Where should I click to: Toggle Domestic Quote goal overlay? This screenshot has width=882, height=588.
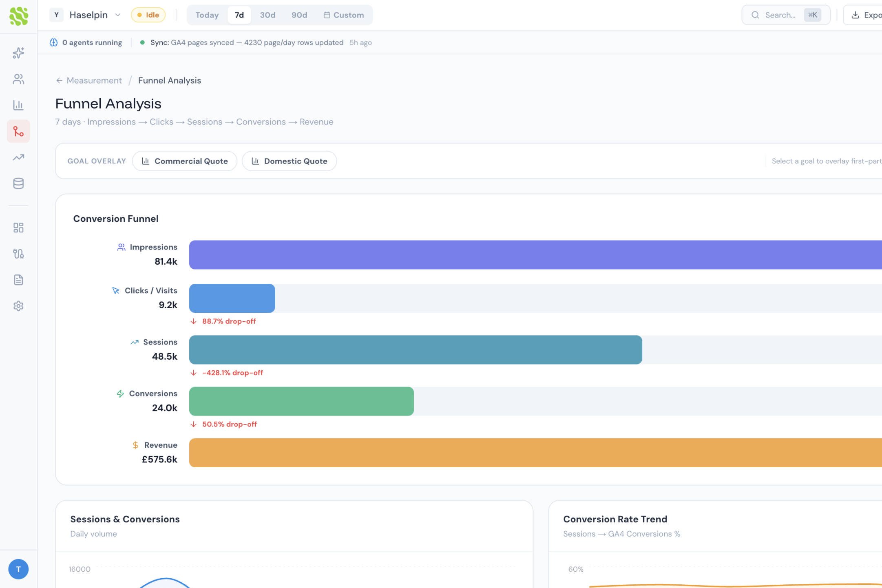289,161
